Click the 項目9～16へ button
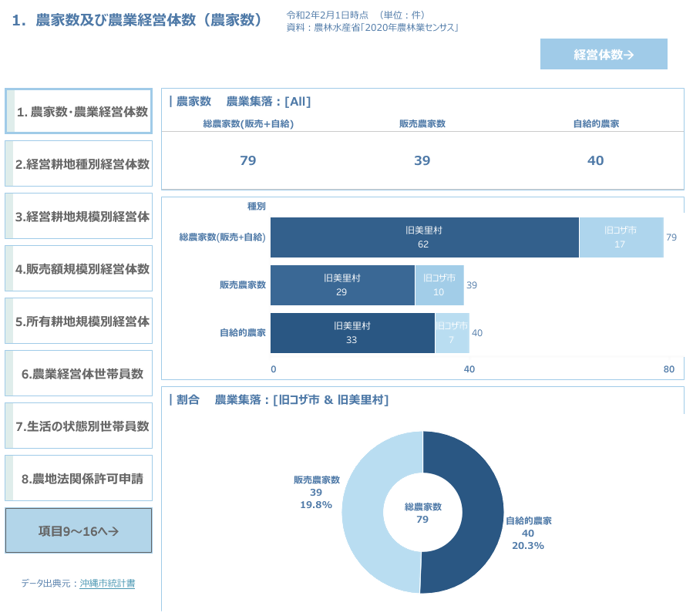This screenshot has height=616, width=693. click(79, 530)
